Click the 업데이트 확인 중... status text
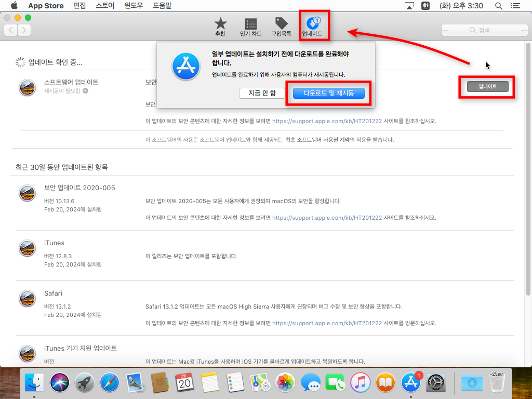Screen dimensions: 532x399 (55, 62)
